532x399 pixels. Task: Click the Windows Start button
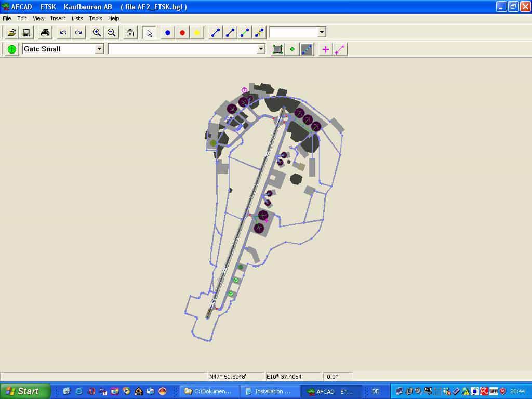tap(25, 391)
